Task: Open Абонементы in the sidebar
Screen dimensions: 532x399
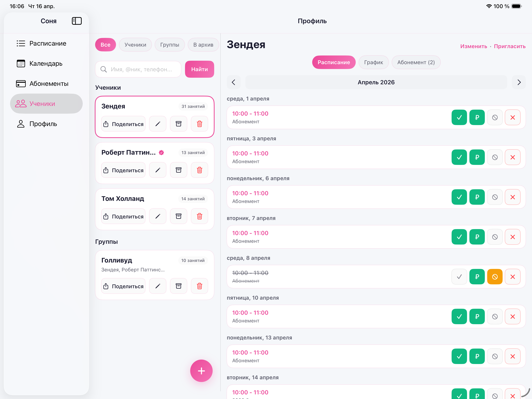Action: click(x=49, y=84)
